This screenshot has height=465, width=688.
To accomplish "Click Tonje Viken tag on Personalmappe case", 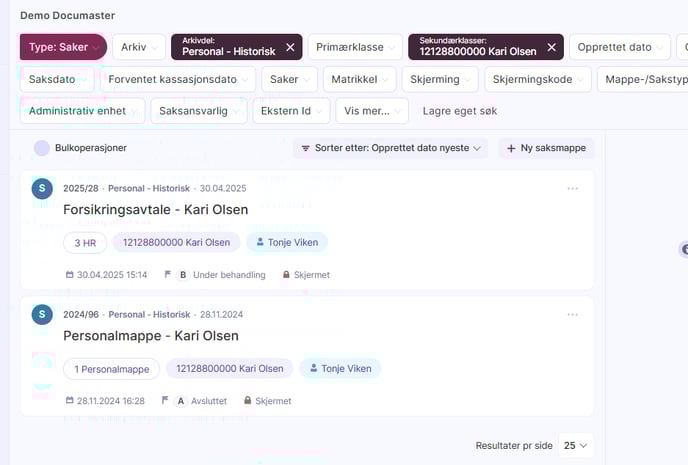I will click(339, 368).
